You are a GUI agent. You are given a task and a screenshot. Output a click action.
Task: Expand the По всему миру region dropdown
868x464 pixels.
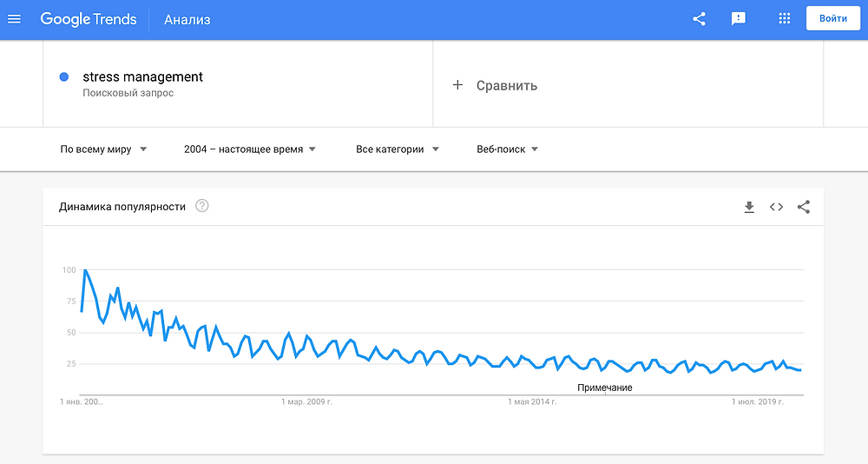[103, 149]
